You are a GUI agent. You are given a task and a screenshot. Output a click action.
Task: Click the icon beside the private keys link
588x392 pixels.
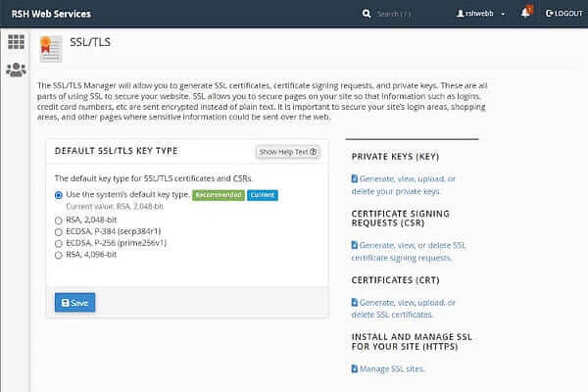[x=354, y=178]
